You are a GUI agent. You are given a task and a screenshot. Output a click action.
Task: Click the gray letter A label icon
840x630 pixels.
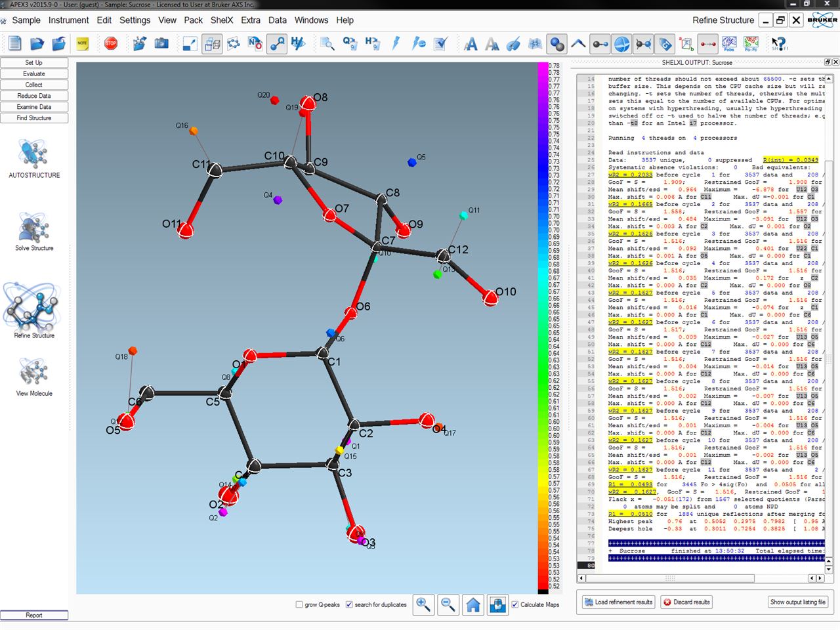pyautogui.click(x=492, y=44)
